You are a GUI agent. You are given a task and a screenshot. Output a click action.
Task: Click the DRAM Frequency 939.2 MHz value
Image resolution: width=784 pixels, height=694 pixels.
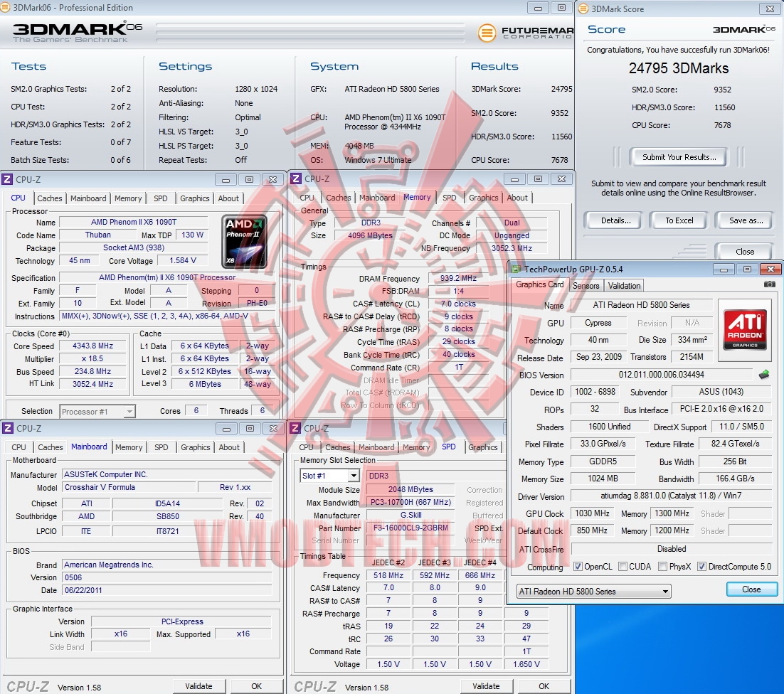pyautogui.click(x=458, y=278)
